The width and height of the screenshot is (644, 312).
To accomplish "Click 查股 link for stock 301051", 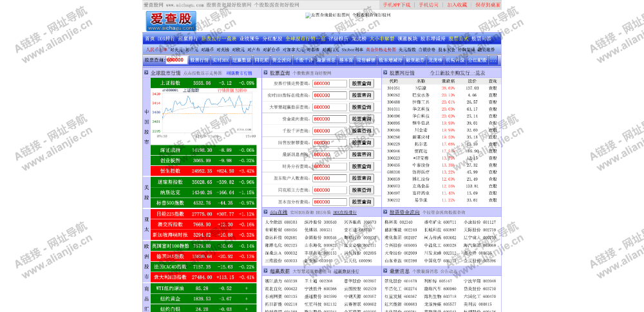I will 492,88.
